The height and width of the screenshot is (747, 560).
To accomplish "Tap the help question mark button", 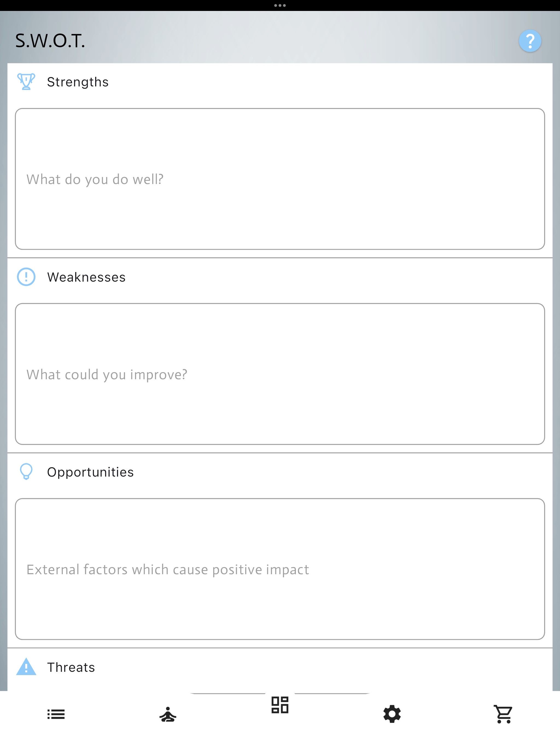I will (x=530, y=41).
